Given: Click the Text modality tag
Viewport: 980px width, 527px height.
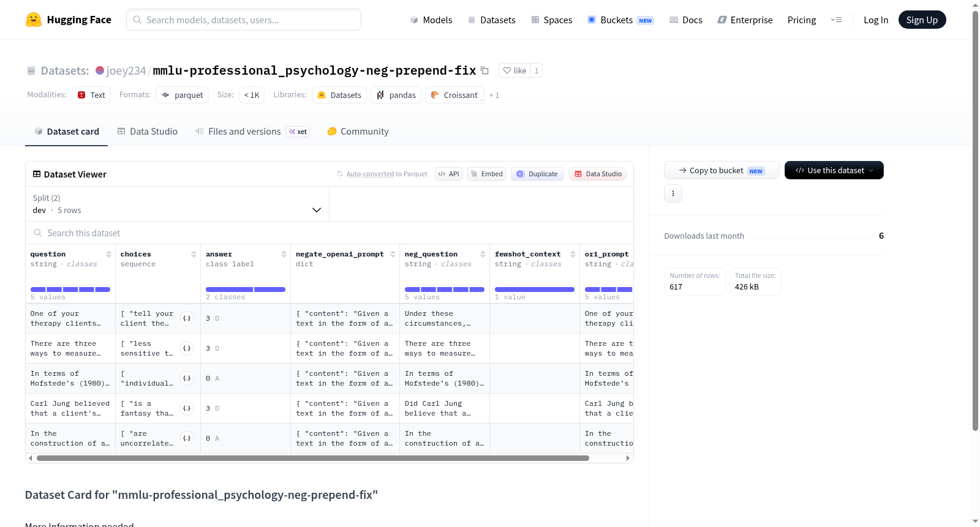Looking at the screenshot, I should coord(91,95).
